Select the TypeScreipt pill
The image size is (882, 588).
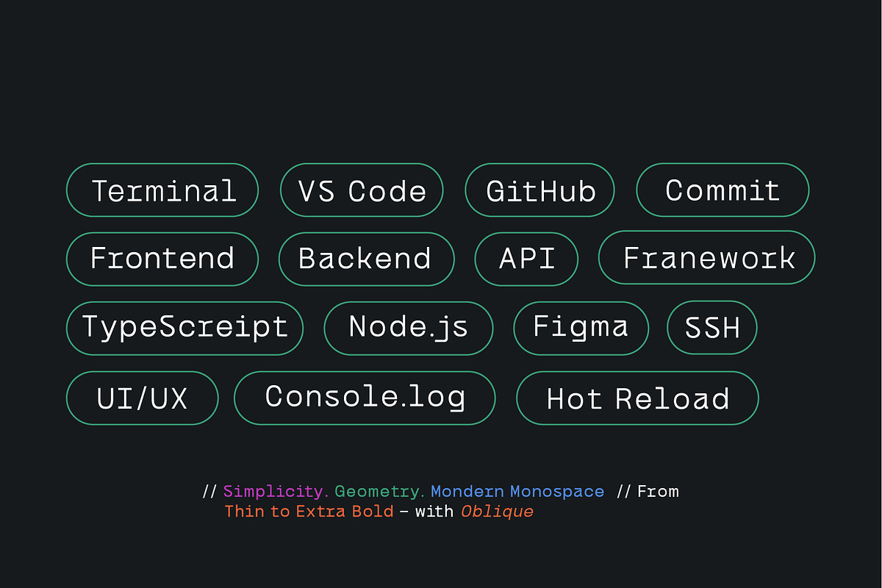tap(184, 328)
